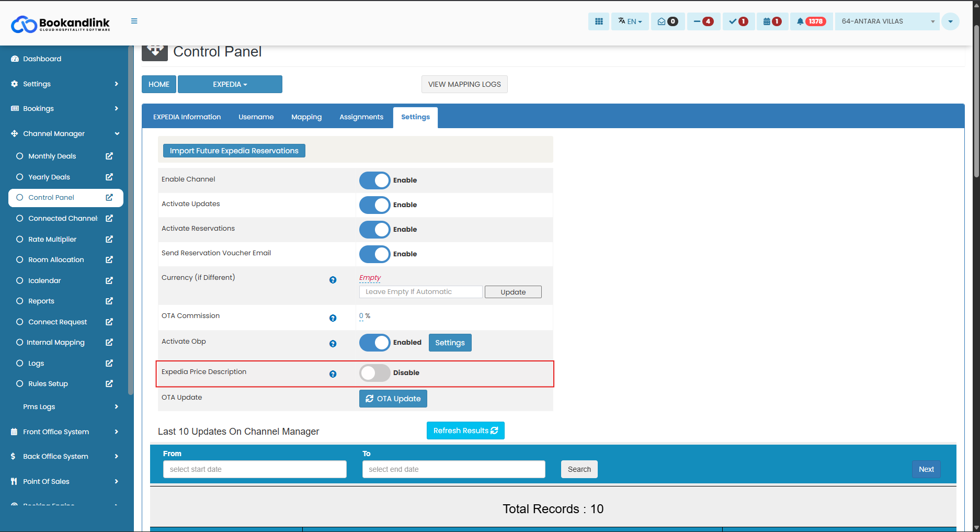980x532 pixels.
Task: Toggle Send Reservation Voucher Email switch
Action: click(375, 254)
